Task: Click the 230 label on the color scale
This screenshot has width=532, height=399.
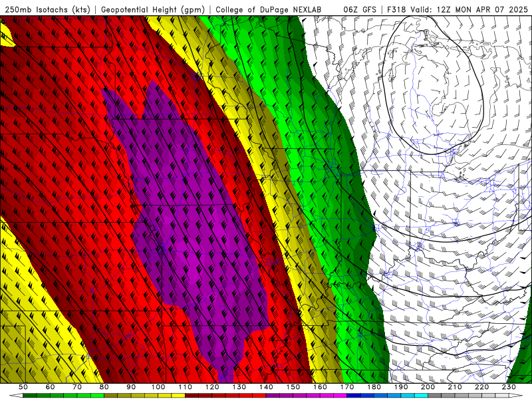Action: pos(509,387)
